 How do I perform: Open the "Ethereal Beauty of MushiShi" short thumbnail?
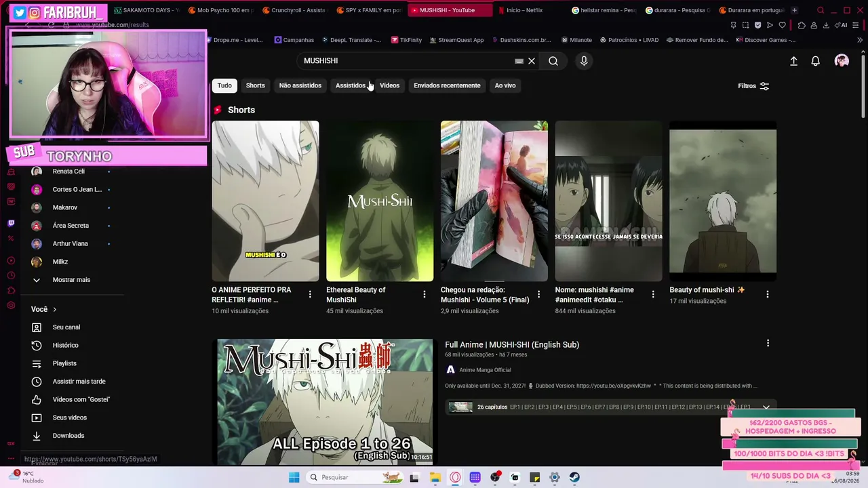click(380, 201)
